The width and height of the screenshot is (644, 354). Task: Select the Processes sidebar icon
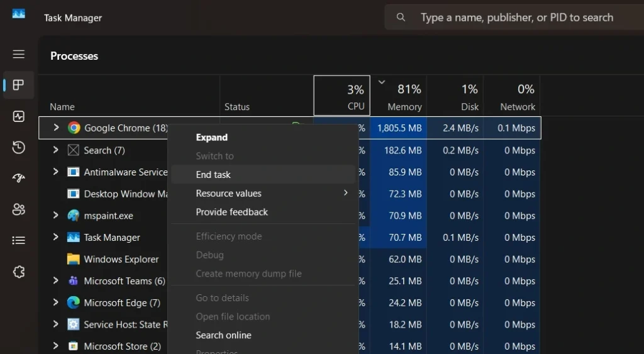18,85
